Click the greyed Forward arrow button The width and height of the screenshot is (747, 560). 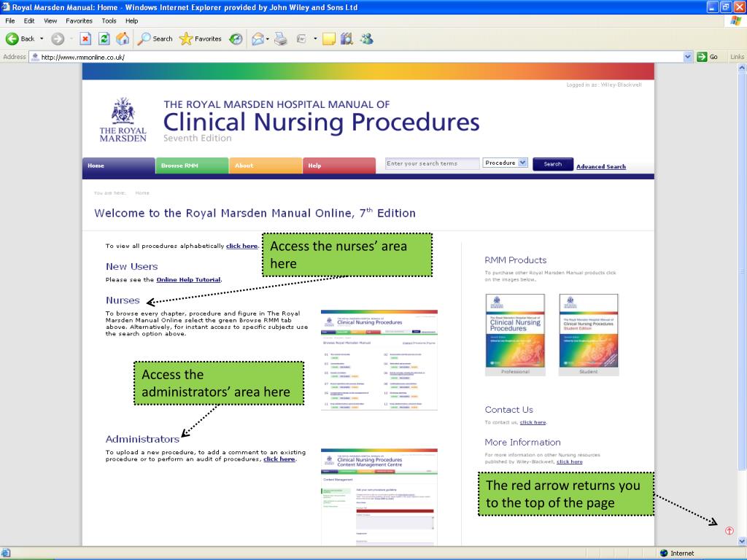[x=58, y=39]
